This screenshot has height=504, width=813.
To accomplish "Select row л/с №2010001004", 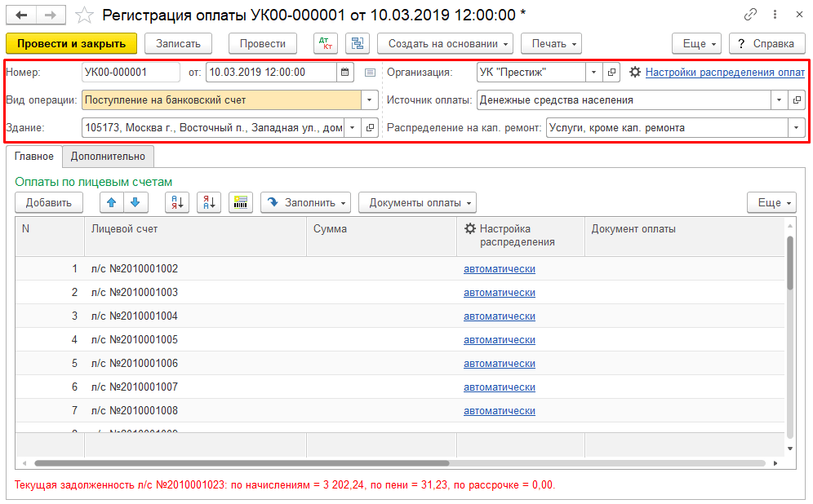I will (400, 316).
